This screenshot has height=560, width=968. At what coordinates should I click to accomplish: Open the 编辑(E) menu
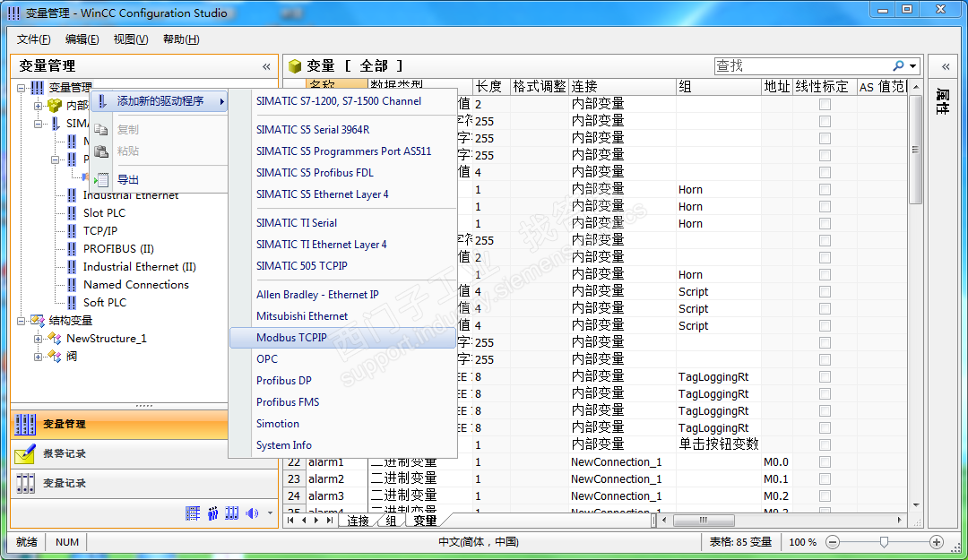tap(82, 39)
